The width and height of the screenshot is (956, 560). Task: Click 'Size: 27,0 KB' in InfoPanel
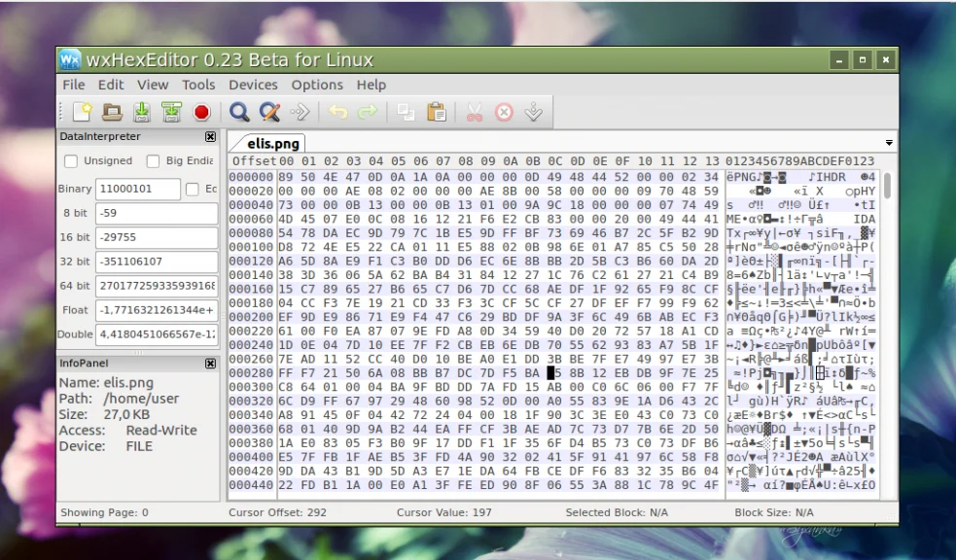tap(104, 414)
